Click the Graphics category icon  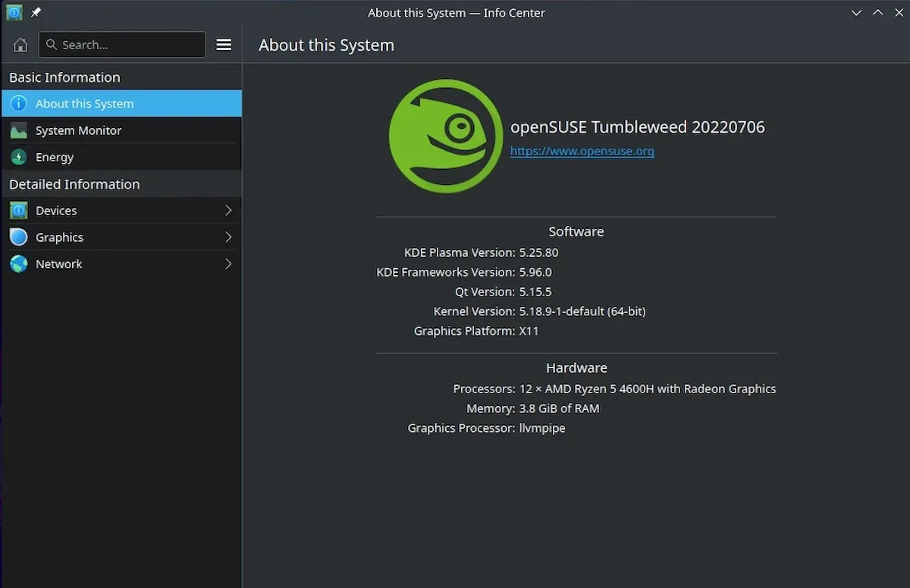(x=19, y=237)
